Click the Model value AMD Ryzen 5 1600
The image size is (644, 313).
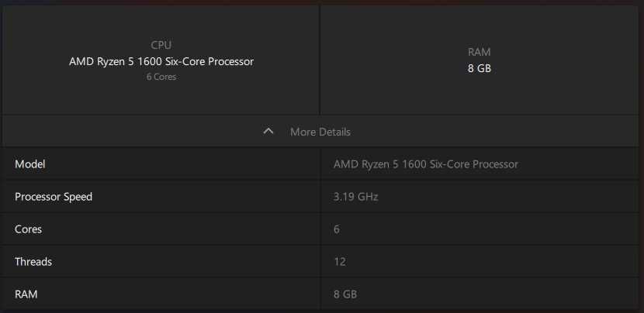(425, 164)
